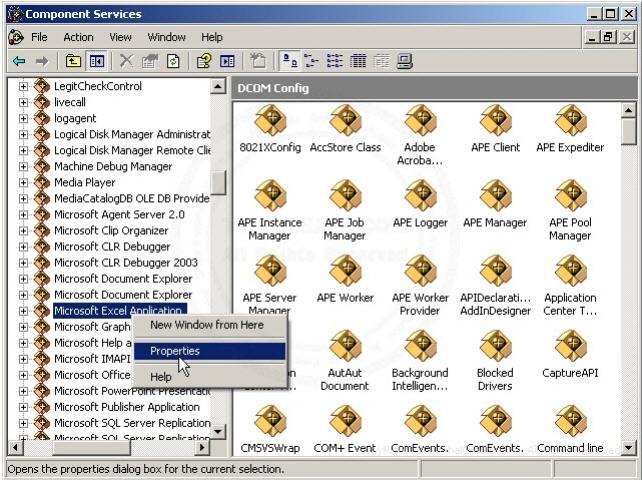Switch to Detail view

click(x=358, y=61)
